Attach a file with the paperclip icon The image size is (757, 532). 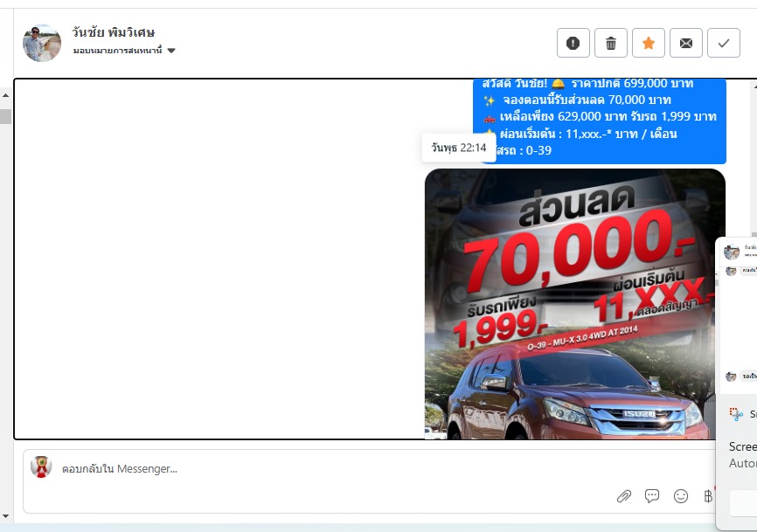point(624,496)
